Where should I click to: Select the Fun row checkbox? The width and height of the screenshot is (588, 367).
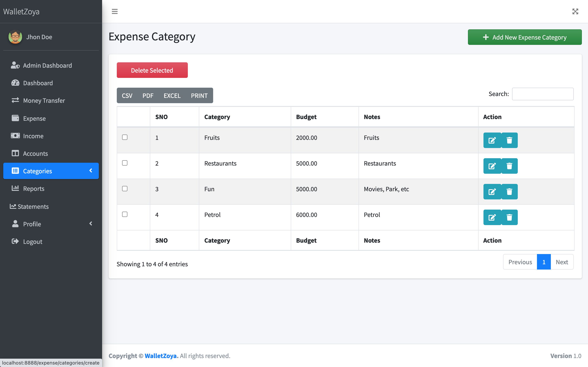pyautogui.click(x=125, y=189)
